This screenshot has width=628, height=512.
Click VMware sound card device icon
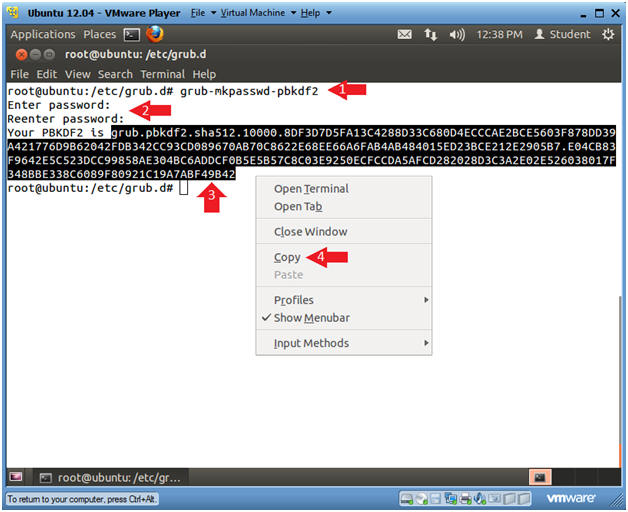(x=479, y=499)
